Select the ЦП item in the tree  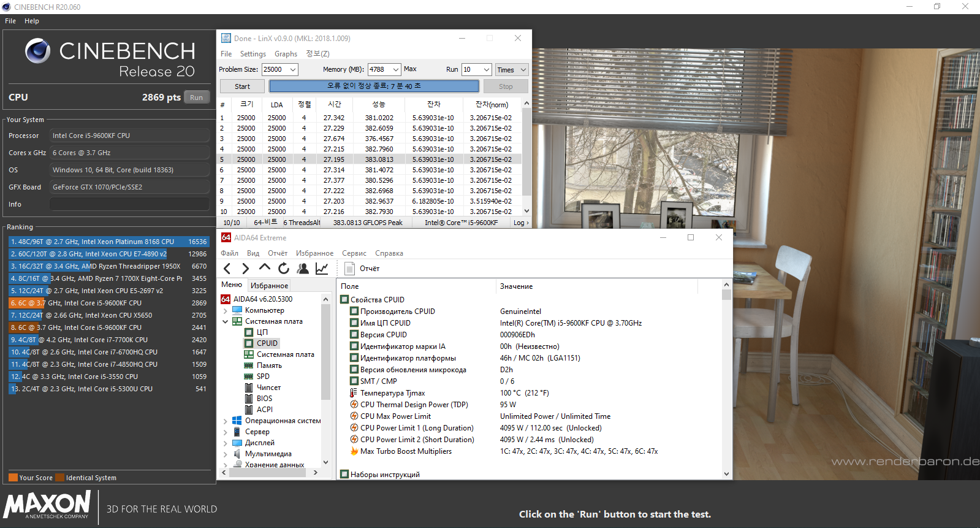coord(262,332)
